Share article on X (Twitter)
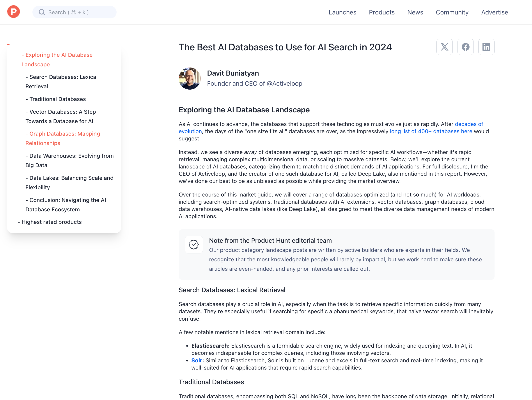The width and height of the screenshot is (532, 400). [x=444, y=47]
